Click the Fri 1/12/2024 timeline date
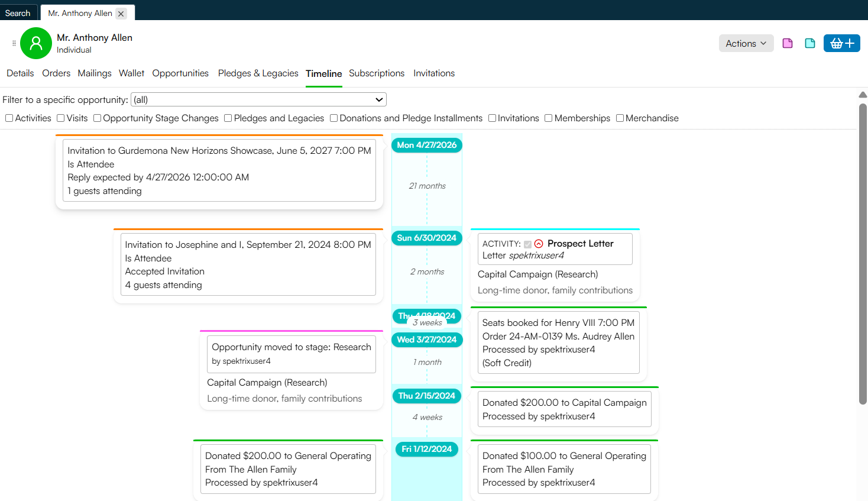The image size is (868, 501). pyautogui.click(x=427, y=449)
